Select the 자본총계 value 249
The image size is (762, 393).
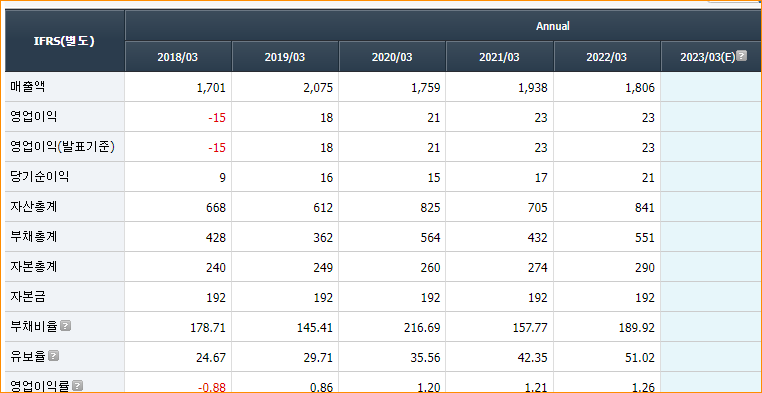tap(324, 268)
